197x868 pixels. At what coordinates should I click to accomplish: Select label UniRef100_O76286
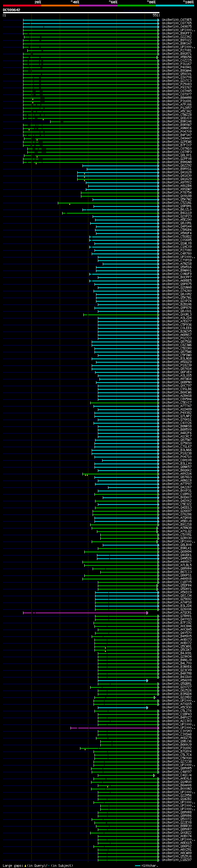pyautogui.click(x=176, y=515)
